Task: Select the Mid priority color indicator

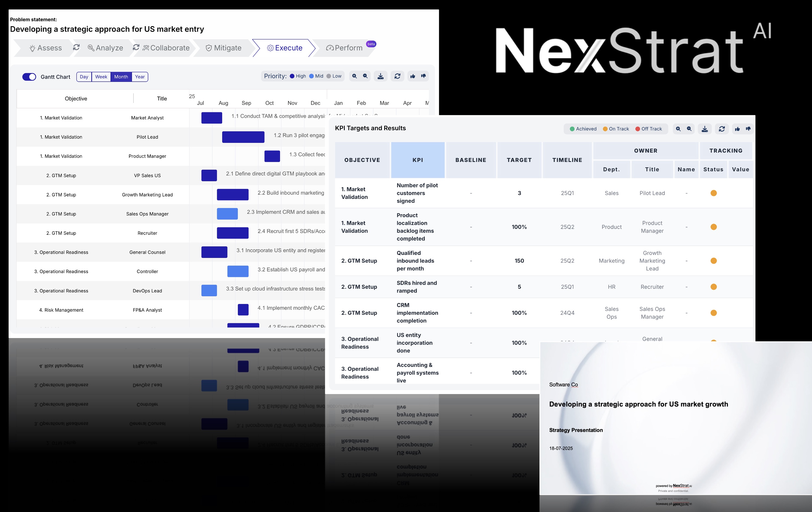Action: [x=311, y=76]
